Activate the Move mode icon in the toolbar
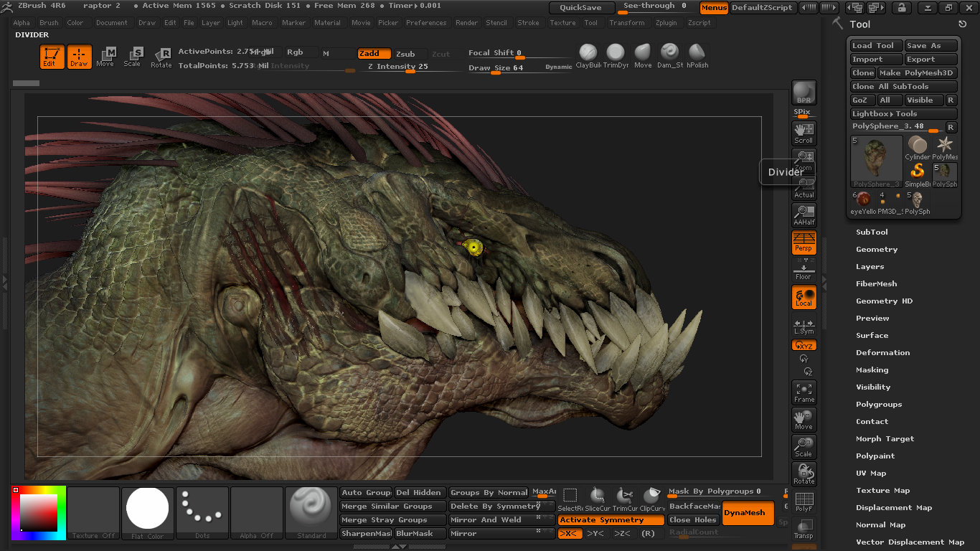Image resolution: width=980 pixels, height=551 pixels. [x=105, y=57]
